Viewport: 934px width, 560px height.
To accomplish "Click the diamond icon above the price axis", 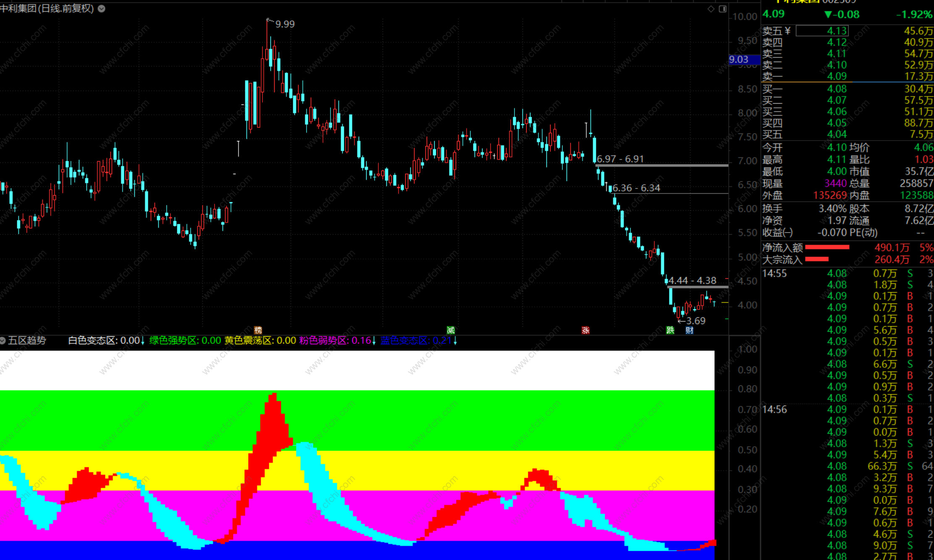I will pos(711,9).
